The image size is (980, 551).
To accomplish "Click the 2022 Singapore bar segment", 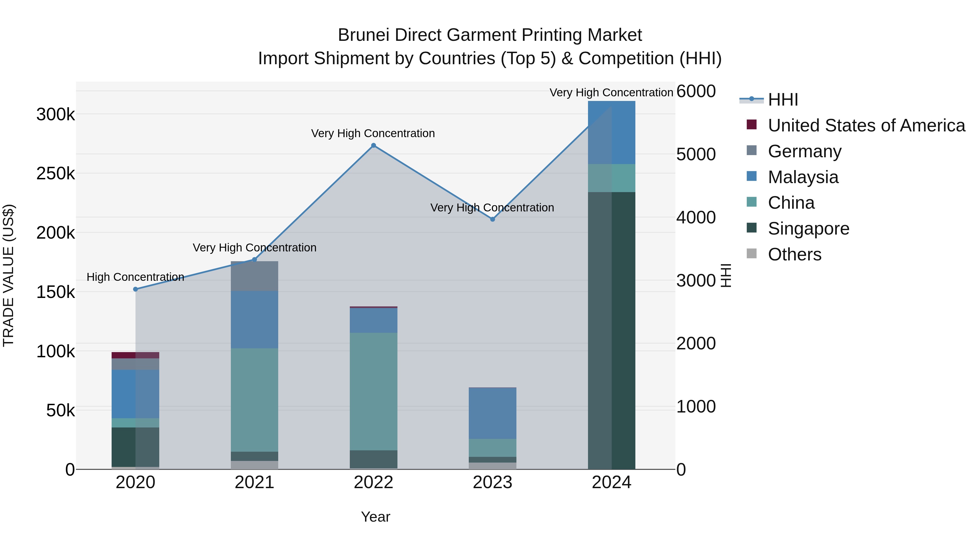I will tap(373, 459).
